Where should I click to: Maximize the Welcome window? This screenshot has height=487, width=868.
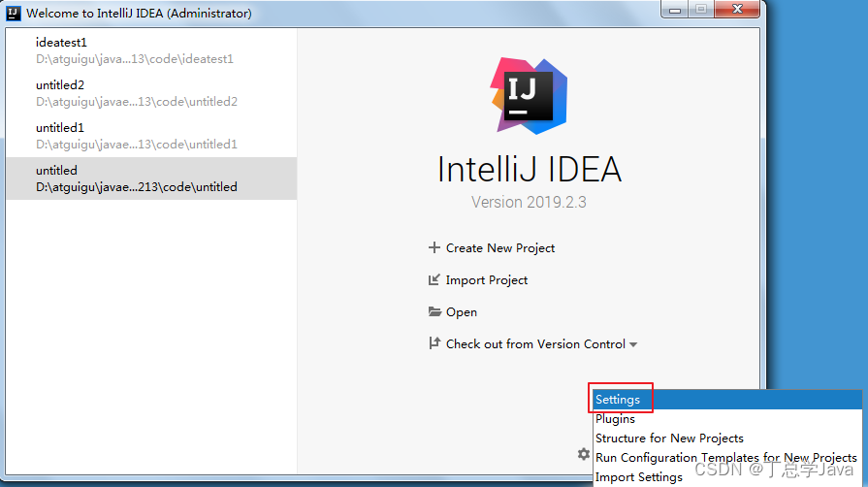pyautogui.click(x=701, y=10)
